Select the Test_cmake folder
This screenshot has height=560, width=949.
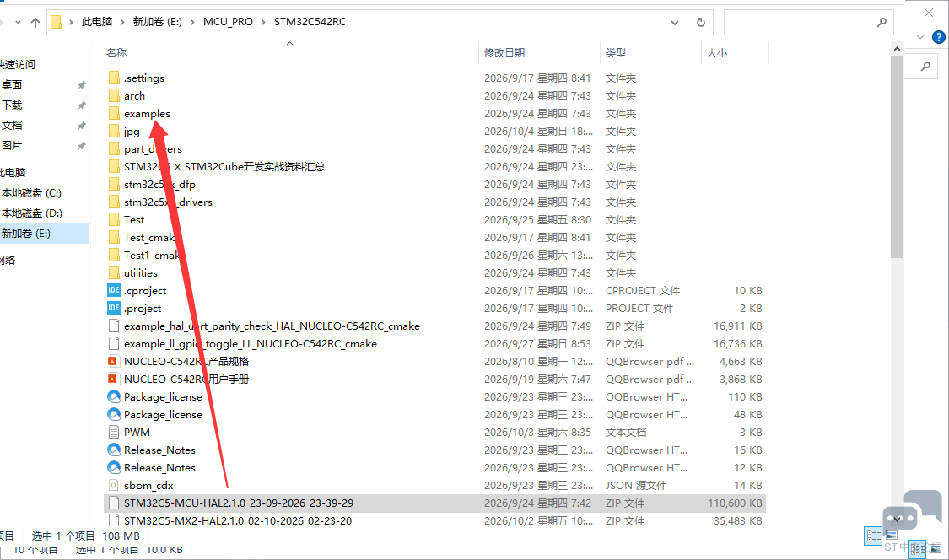(x=152, y=237)
